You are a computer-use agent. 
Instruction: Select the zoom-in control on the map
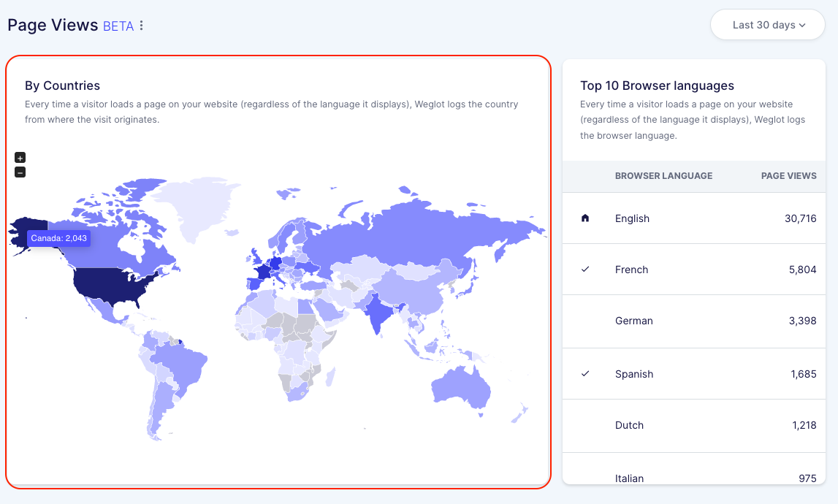pyautogui.click(x=20, y=157)
